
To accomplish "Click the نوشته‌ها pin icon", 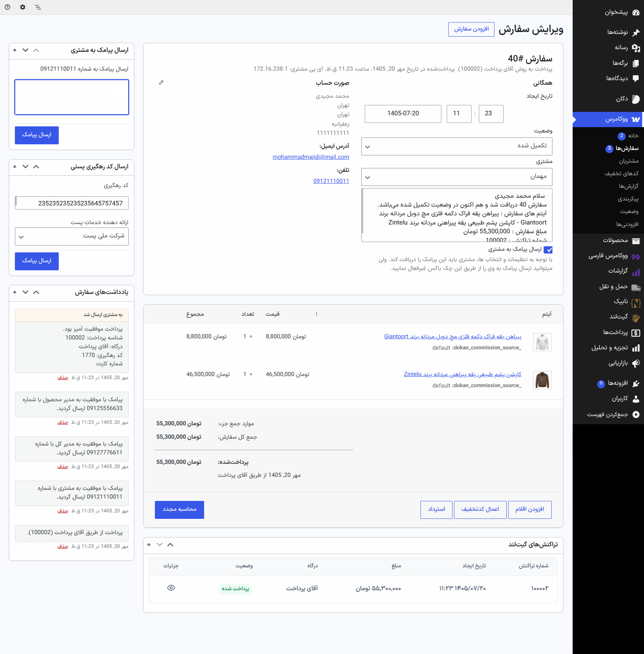I will (636, 32).
